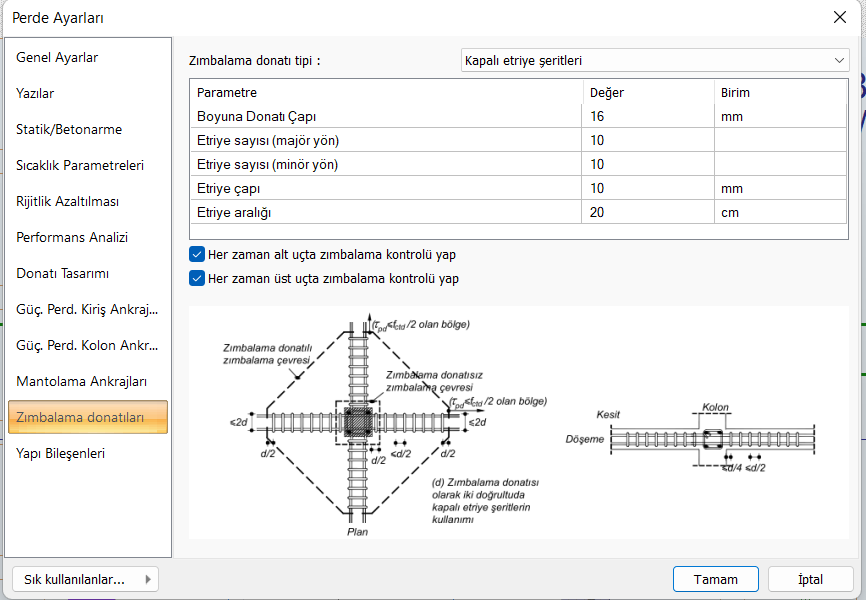Click the Tamam button

pyautogui.click(x=715, y=579)
